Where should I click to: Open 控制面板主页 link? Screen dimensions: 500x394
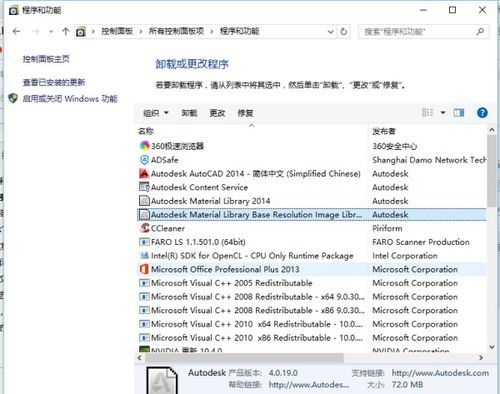pos(46,59)
